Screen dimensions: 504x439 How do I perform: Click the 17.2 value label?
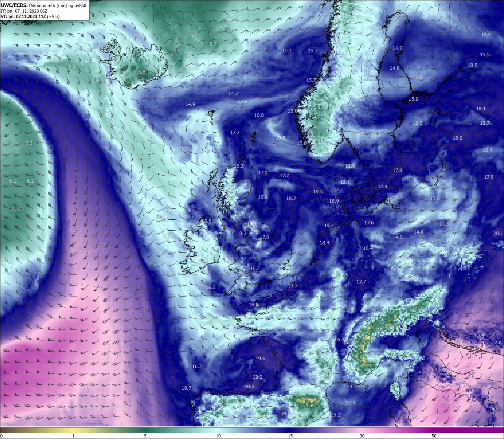(235, 133)
